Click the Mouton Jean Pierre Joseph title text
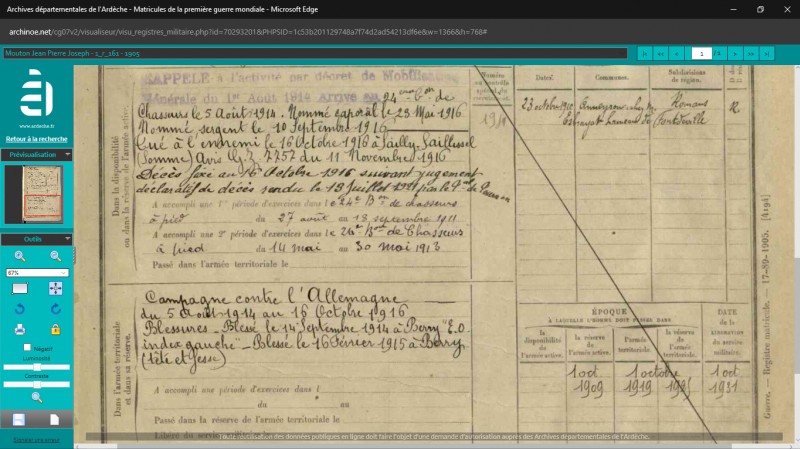800x449 pixels. coord(72,53)
